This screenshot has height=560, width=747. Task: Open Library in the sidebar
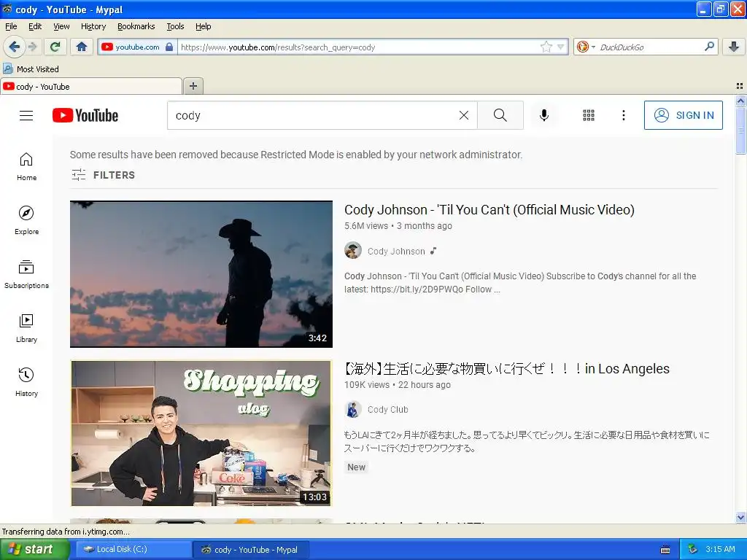click(27, 328)
